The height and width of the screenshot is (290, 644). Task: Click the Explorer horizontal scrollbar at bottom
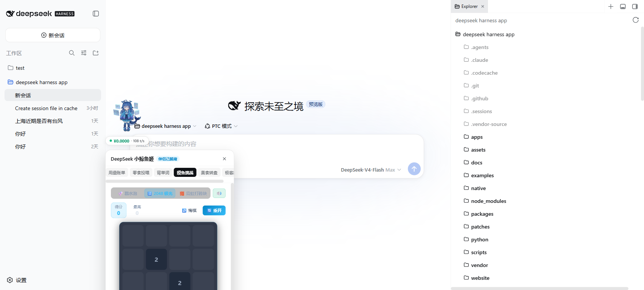pos(539,288)
